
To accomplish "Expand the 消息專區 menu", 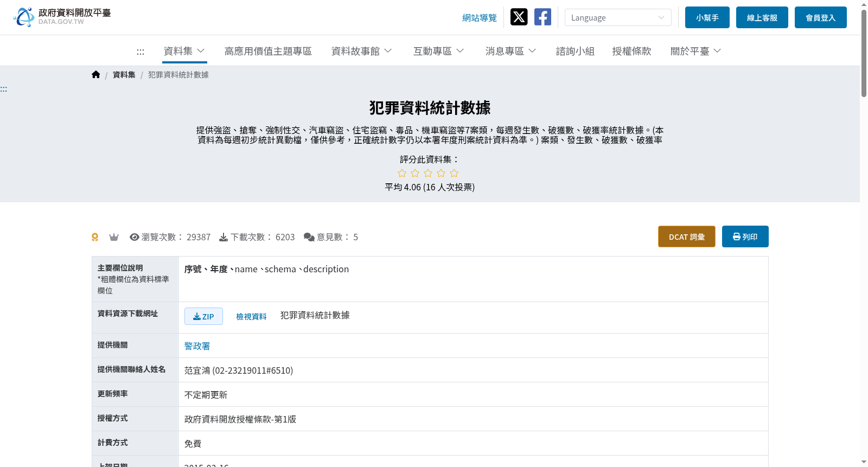I will tap(510, 51).
